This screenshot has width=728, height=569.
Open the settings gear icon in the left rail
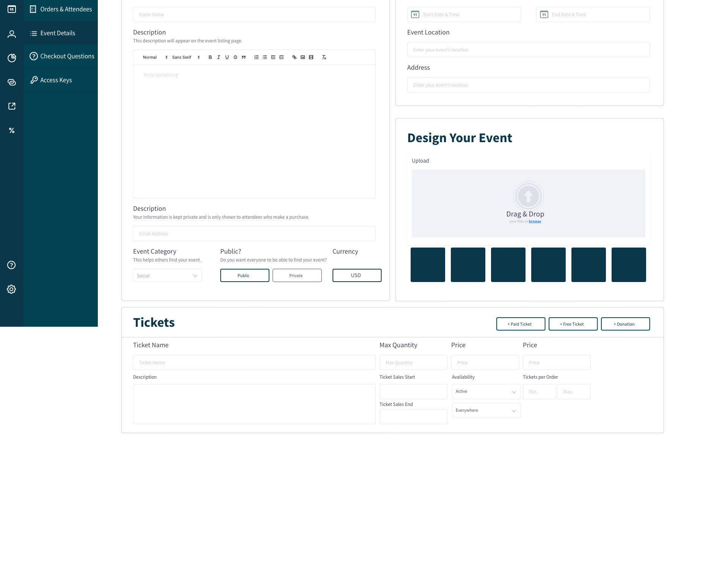(11, 289)
